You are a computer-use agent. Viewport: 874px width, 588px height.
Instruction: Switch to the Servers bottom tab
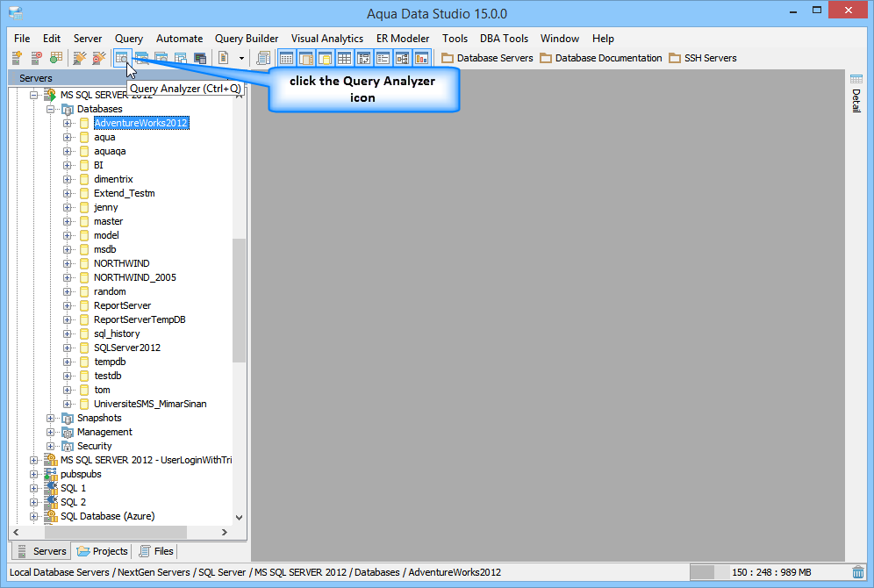42,551
